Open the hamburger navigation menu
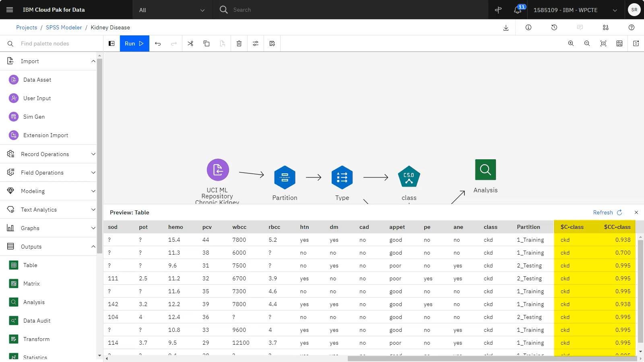The width and height of the screenshot is (644, 362). pos(10,10)
